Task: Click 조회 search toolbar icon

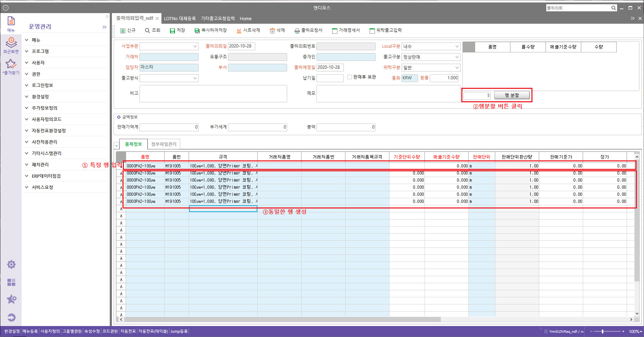Action: tap(147, 30)
